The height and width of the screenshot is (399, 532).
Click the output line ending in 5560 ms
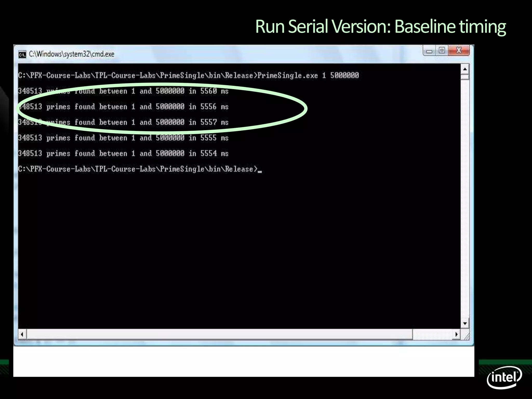(x=123, y=91)
